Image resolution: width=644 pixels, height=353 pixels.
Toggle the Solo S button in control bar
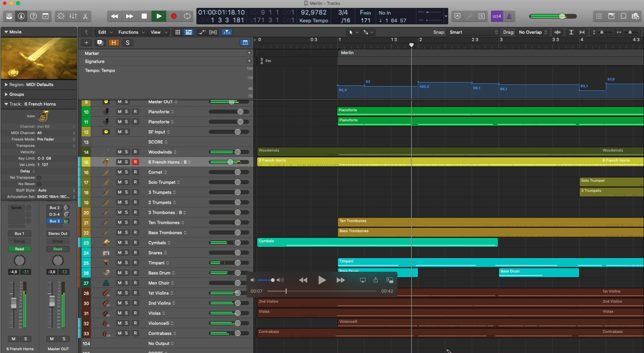click(481, 16)
